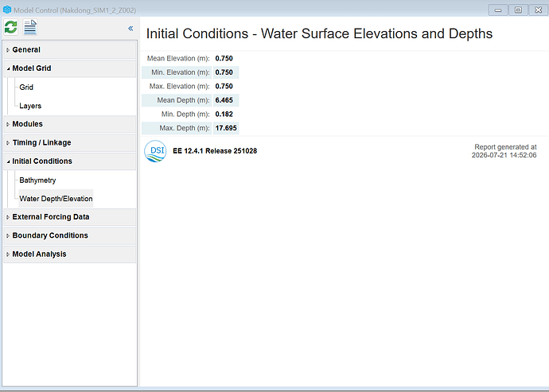The width and height of the screenshot is (549, 392).
Task: Select the External Forcing Data header
Action: (x=70, y=217)
